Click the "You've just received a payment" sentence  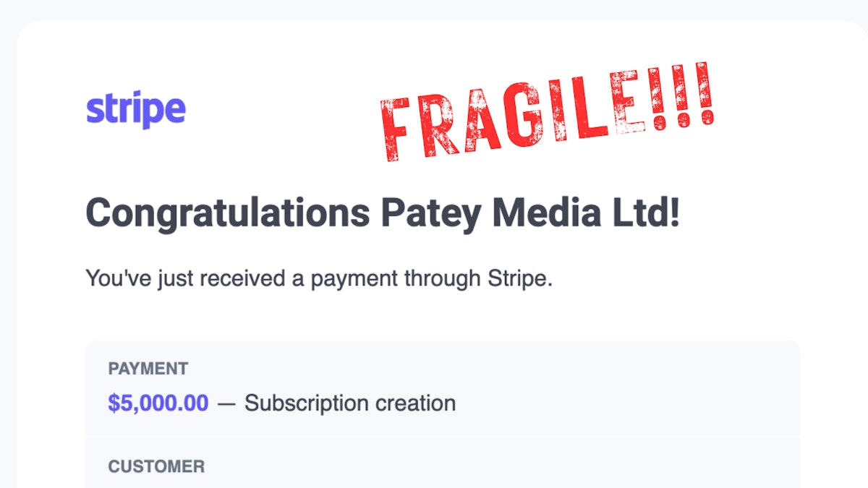click(x=319, y=278)
